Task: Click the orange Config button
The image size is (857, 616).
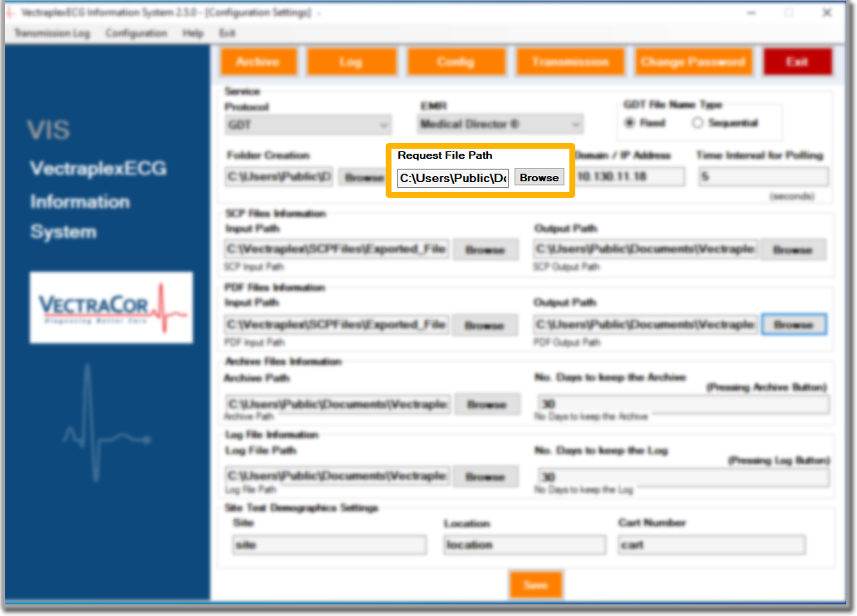Action: (456, 62)
